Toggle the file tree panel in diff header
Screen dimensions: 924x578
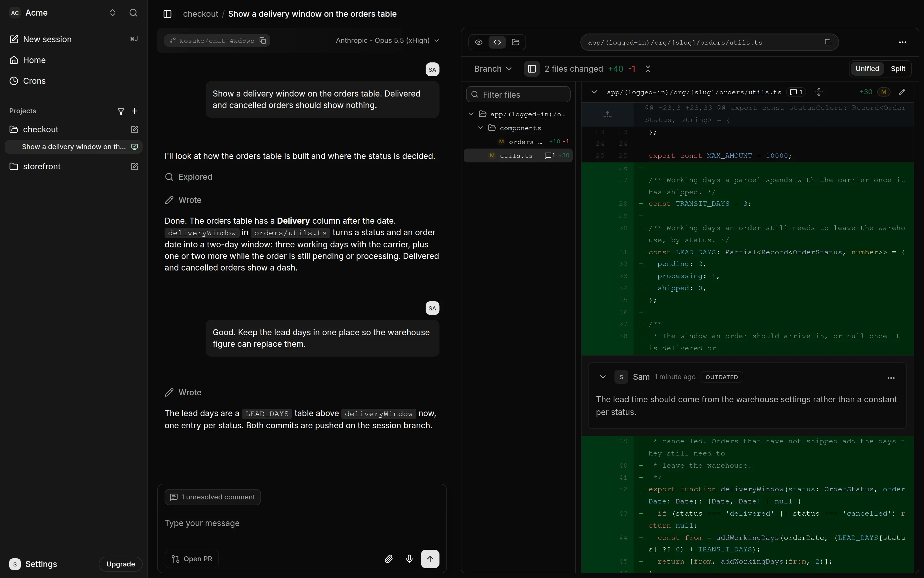point(532,69)
